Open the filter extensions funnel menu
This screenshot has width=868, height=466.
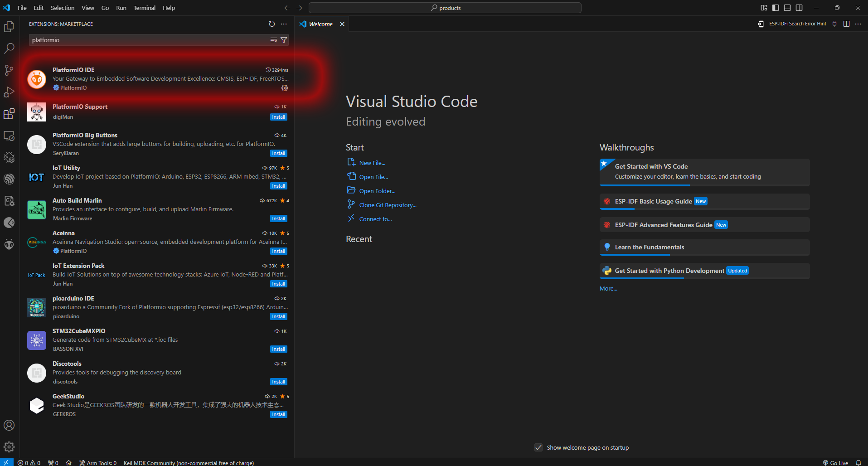[x=284, y=40]
